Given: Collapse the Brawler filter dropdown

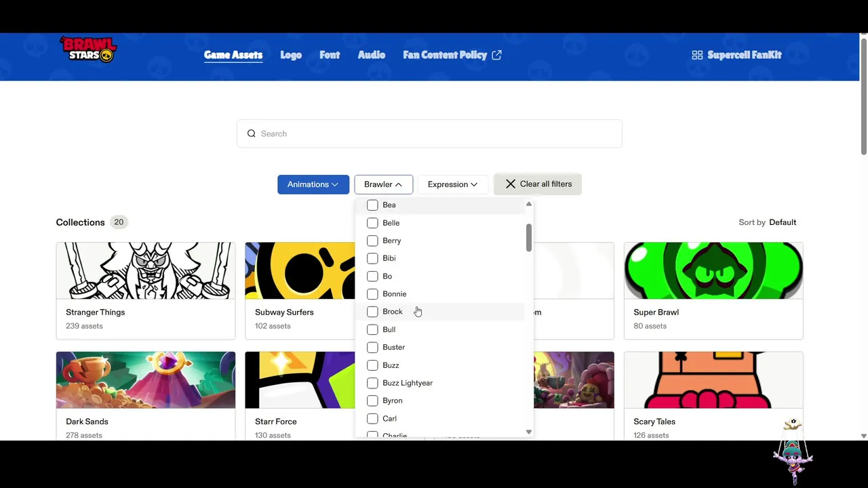Looking at the screenshot, I should 383,184.
